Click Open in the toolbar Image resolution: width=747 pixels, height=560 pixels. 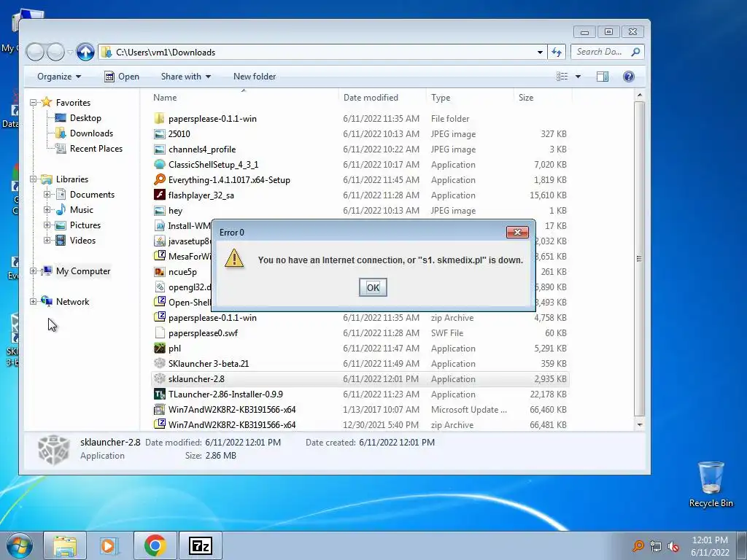point(122,76)
